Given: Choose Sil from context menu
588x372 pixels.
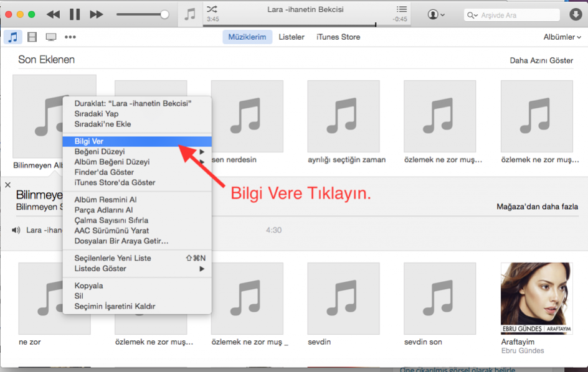Looking at the screenshot, I should tap(137, 296).
